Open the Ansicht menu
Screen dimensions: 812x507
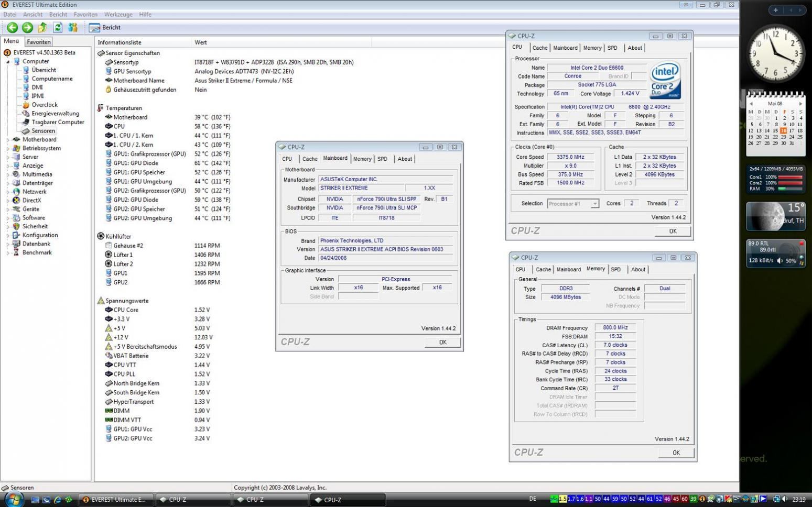tap(33, 15)
